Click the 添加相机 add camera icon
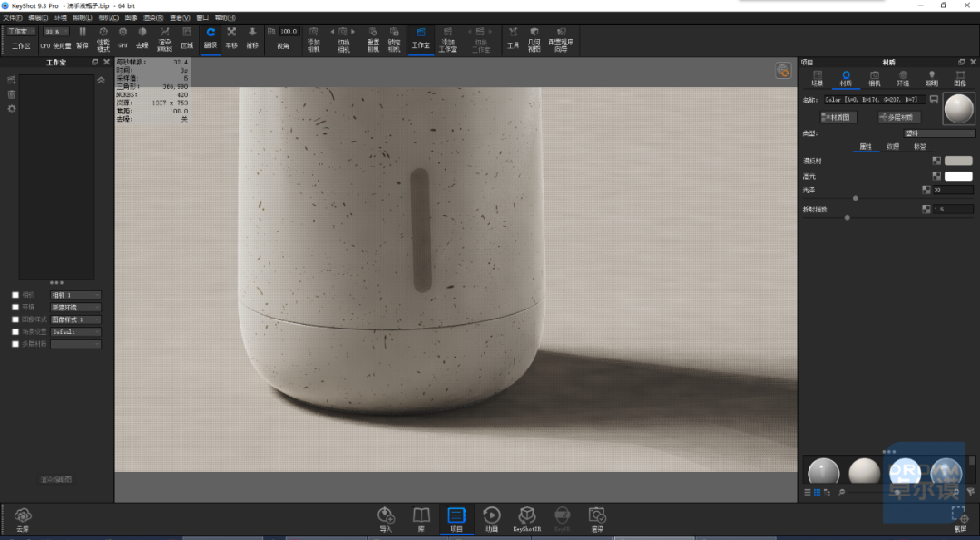 pyautogui.click(x=314, y=39)
